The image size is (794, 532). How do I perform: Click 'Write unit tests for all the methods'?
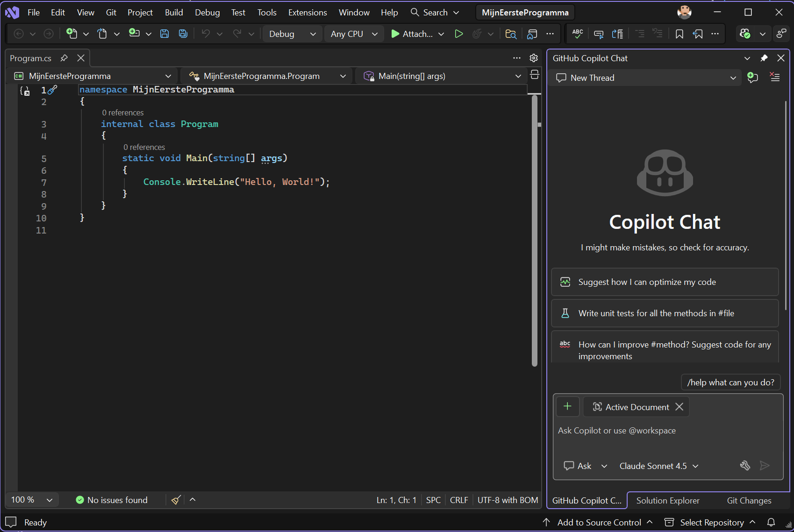tap(665, 313)
